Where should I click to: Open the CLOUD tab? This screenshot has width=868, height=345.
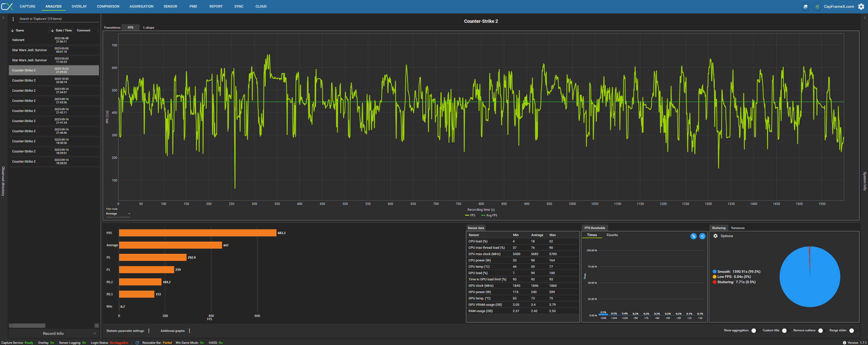[x=261, y=6]
